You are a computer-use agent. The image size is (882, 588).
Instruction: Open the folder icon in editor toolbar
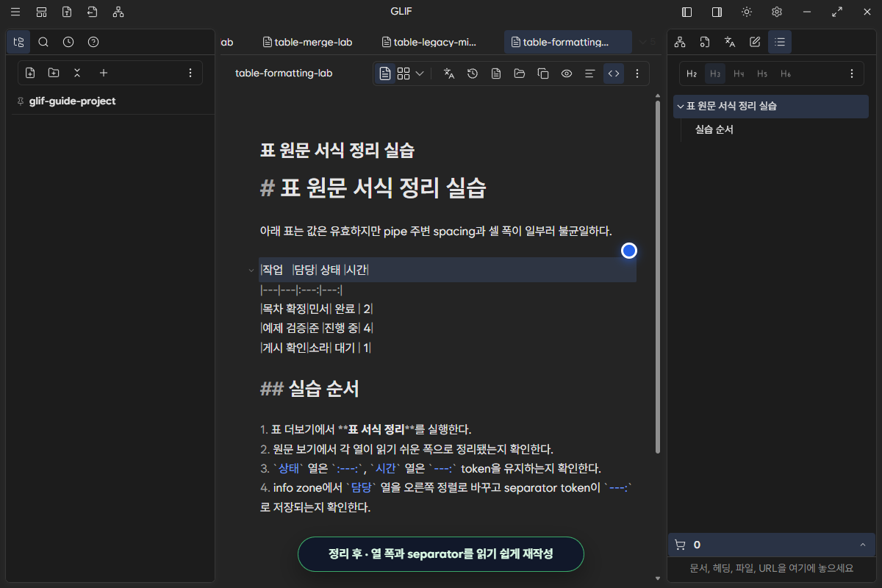[x=520, y=73]
